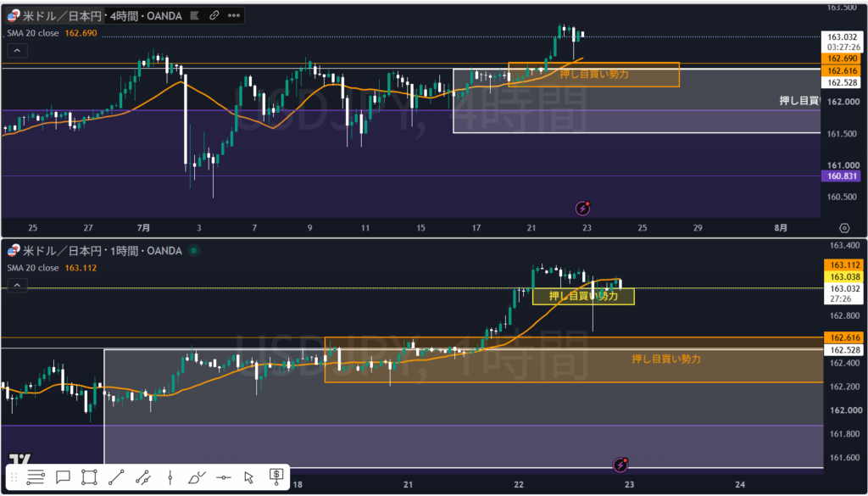
Task: Click the link icon in 4-hour chart header
Action: pyautogui.click(x=214, y=16)
